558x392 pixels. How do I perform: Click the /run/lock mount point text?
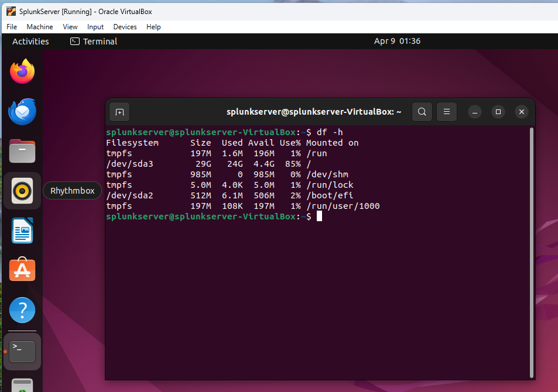330,185
